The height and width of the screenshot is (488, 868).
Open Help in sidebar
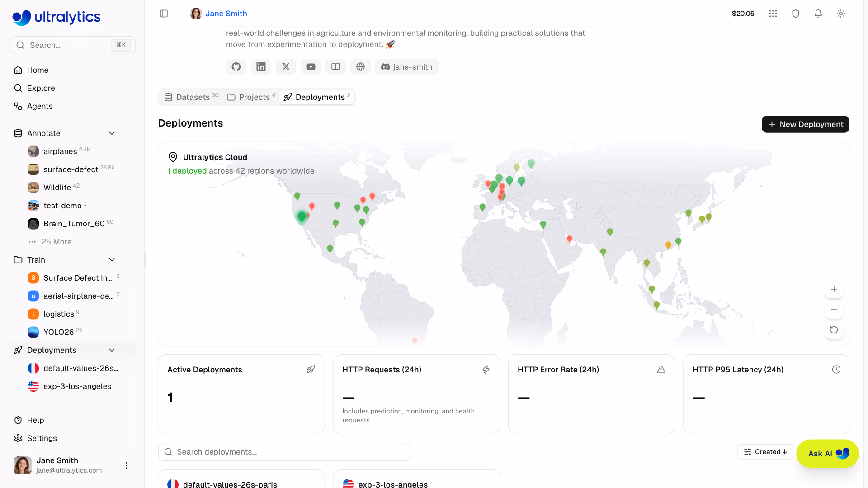click(x=72, y=420)
